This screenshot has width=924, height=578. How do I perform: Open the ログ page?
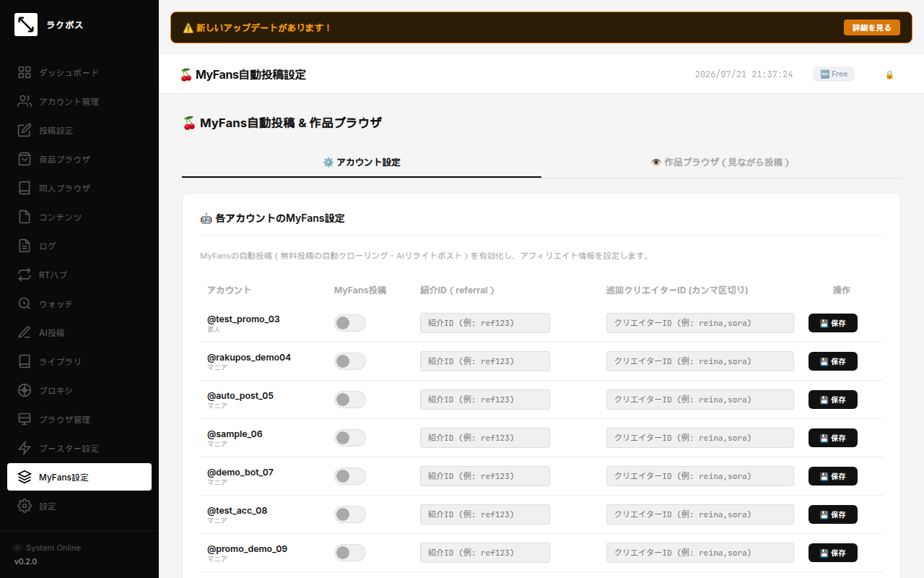tap(79, 246)
